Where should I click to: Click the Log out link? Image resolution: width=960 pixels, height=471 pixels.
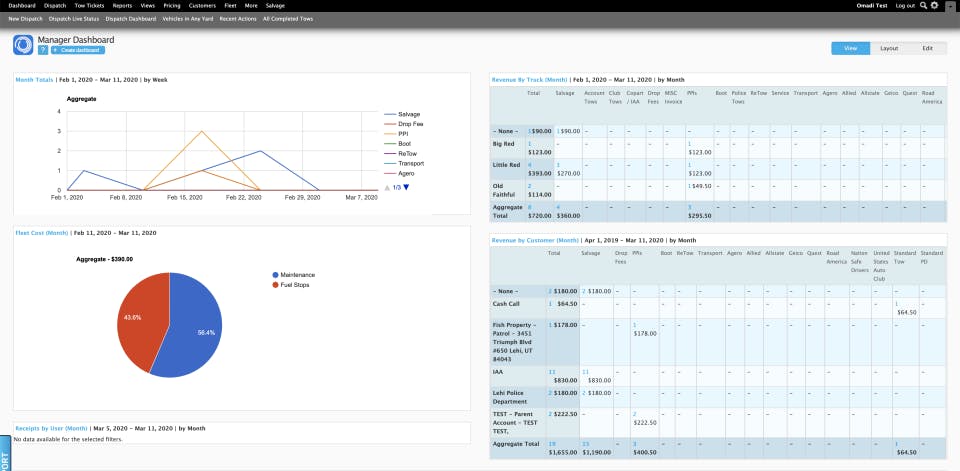[x=905, y=6]
